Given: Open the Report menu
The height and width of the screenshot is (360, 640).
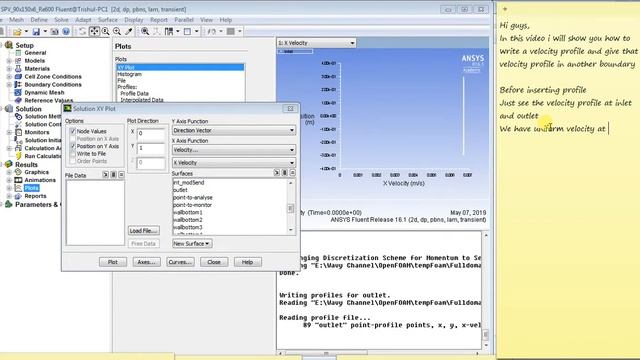Looking at the screenshot, I should point(159,20).
